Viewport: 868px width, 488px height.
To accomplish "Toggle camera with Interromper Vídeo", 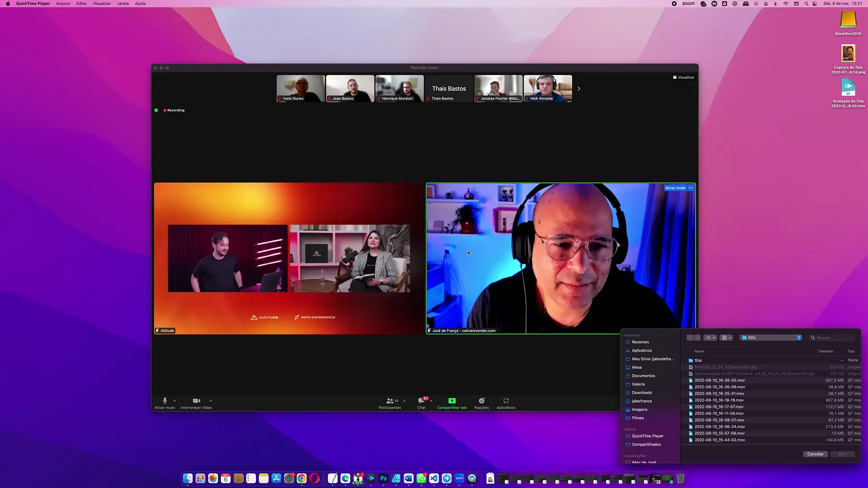I will [196, 403].
